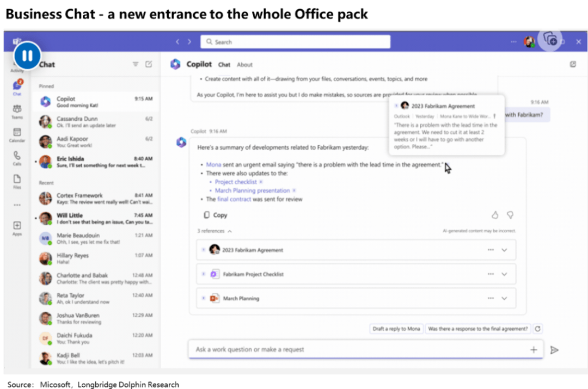Click into the Search box
Viewport: 588px width, 389px height.
[x=296, y=41]
